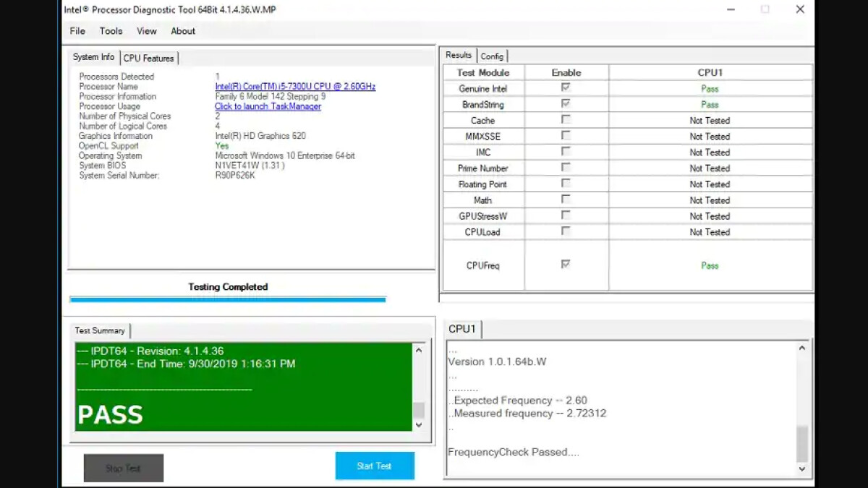Click the Expected Frequency 2.60 line
This screenshot has width=868, height=488.
click(518, 401)
